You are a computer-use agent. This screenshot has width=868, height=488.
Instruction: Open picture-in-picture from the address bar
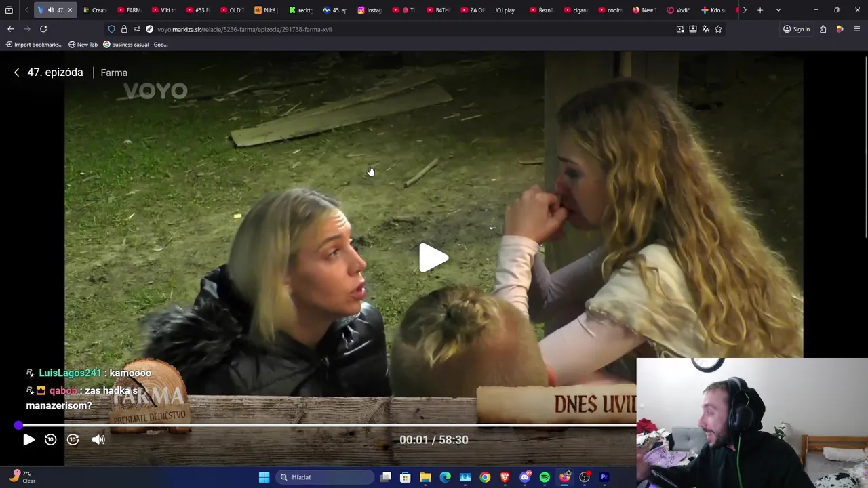680,29
